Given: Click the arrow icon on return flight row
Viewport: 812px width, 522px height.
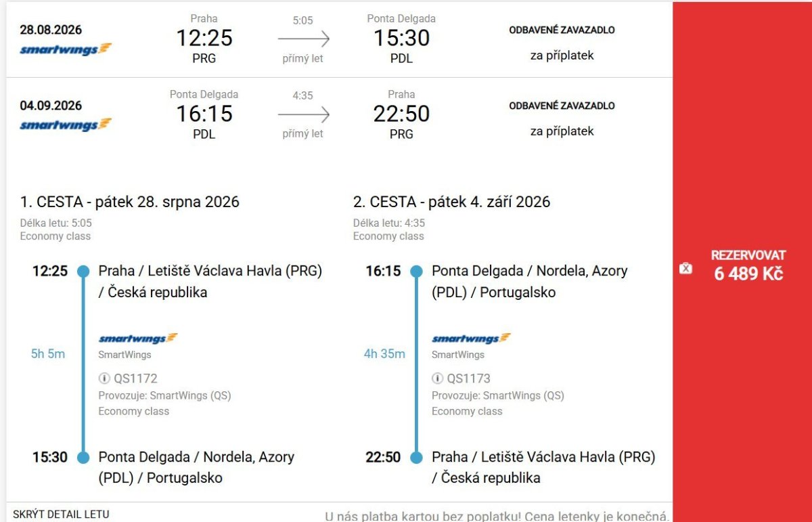Looking at the screenshot, I should pyautogui.click(x=303, y=114).
